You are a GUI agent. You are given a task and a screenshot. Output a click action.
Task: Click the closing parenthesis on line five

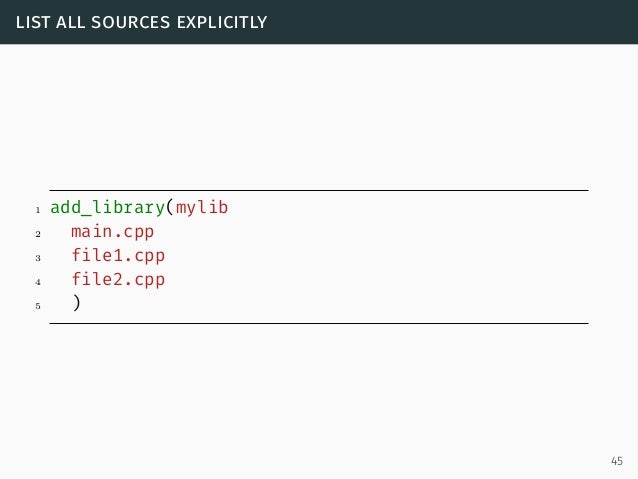(x=76, y=304)
